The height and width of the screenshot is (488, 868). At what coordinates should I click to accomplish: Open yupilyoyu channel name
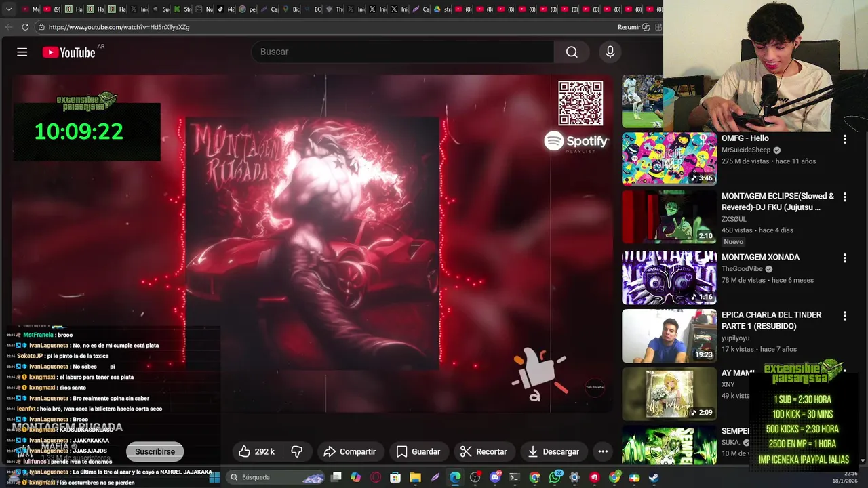pyautogui.click(x=736, y=338)
